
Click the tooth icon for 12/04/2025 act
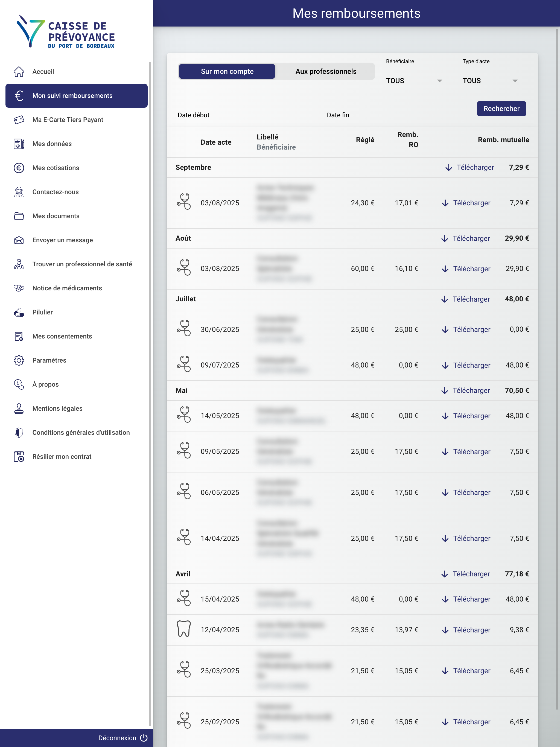(x=184, y=629)
